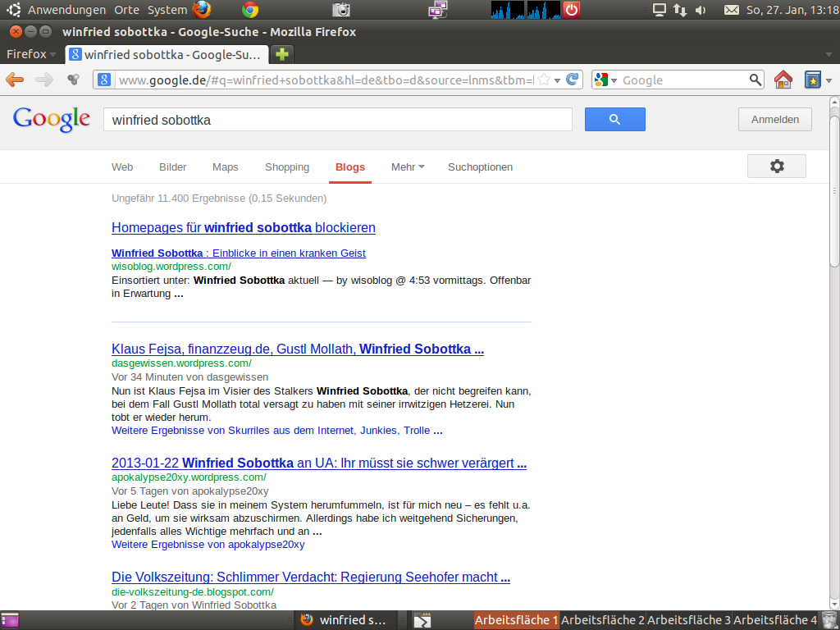
Task: Select the Blogs results tab
Action: (x=350, y=167)
